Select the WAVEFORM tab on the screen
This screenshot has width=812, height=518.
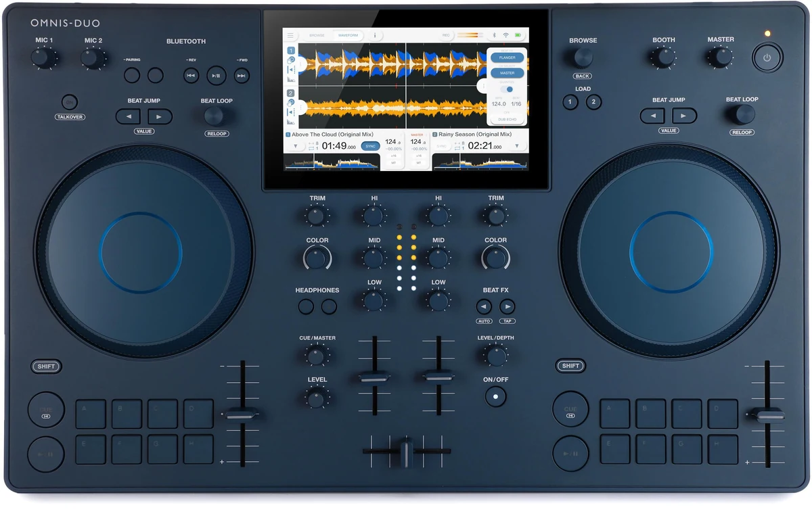click(x=348, y=35)
